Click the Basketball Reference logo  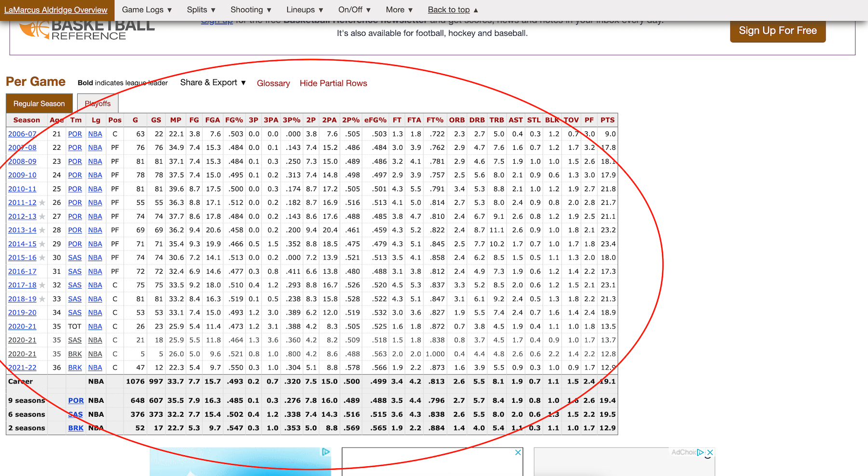pyautogui.click(x=87, y=30)
